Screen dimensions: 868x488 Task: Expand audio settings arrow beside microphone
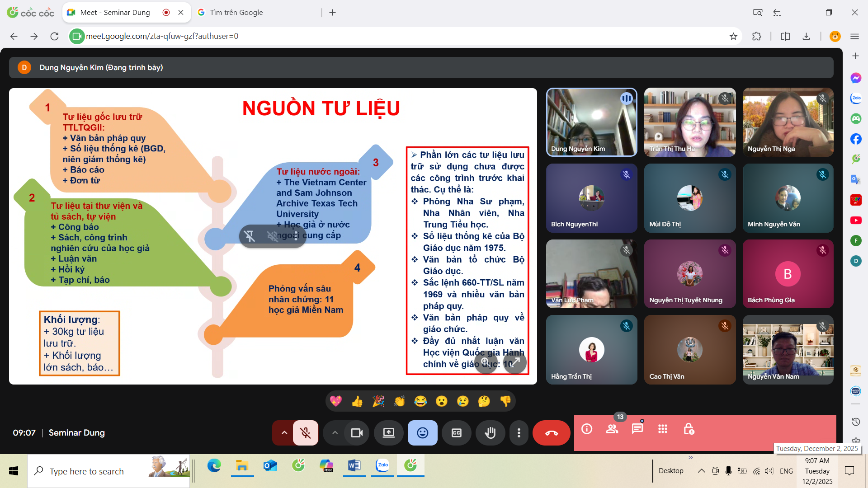click(x=284, y=433)
